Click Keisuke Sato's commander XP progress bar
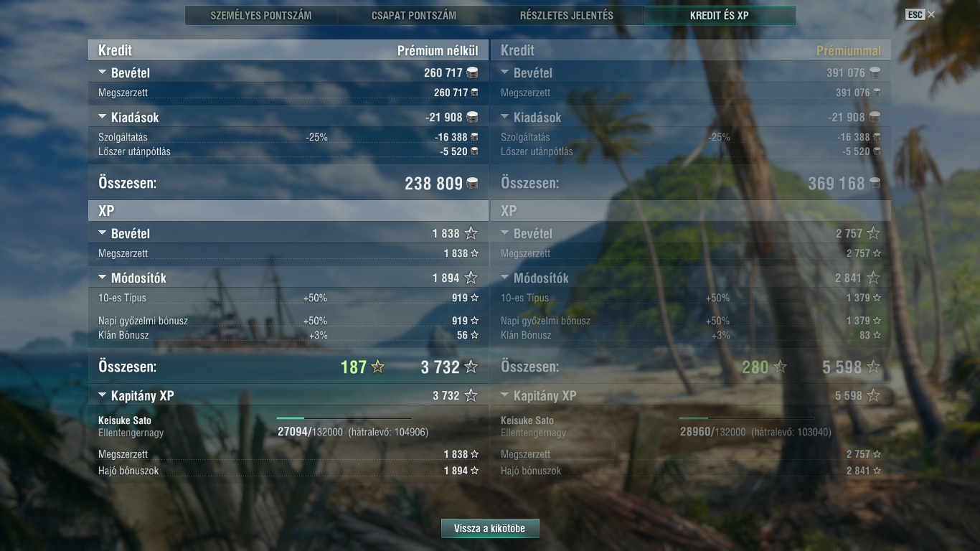980x551 pixels. coord(344,418)
